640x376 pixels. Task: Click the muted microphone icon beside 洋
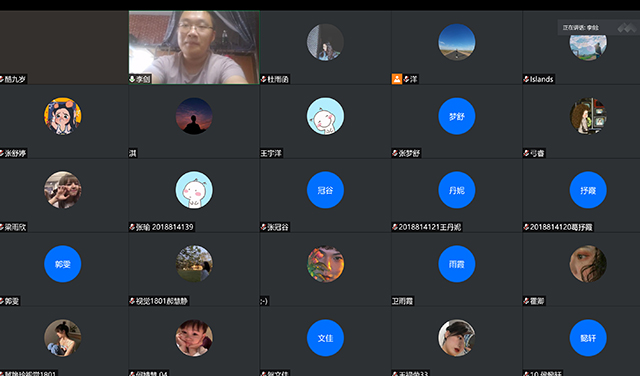tap(406, 79)
